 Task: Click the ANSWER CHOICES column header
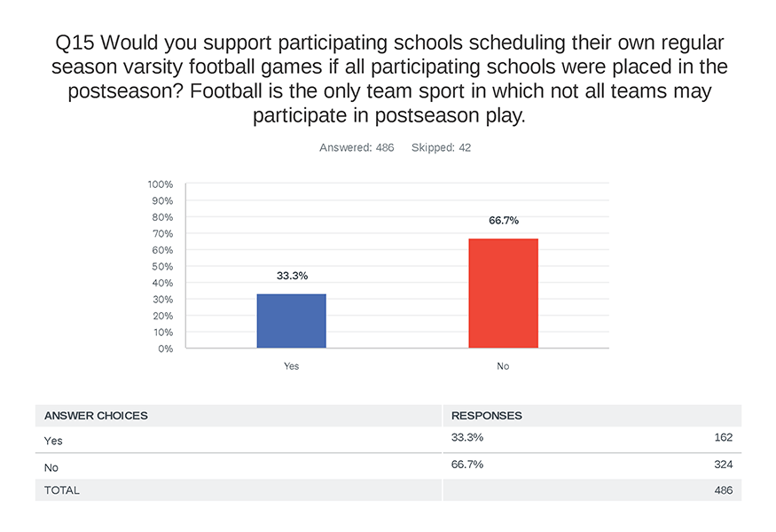pos(96,416)
